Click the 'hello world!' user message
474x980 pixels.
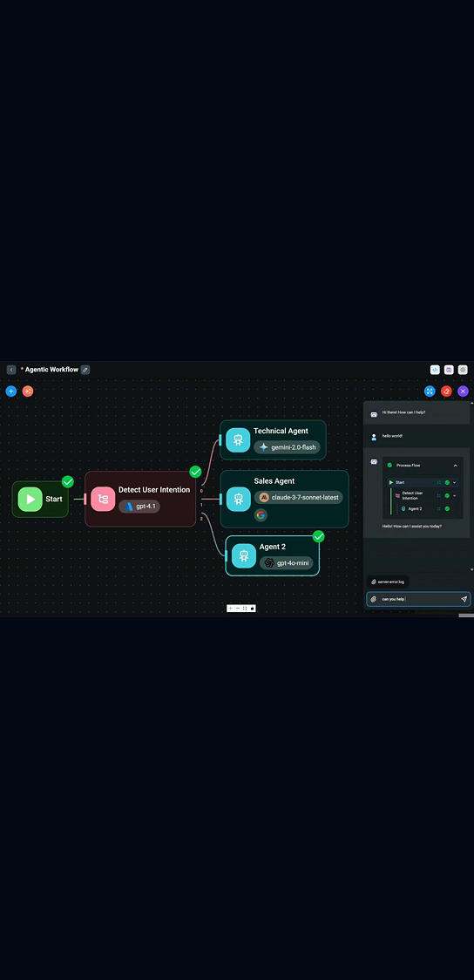[392, 436]
